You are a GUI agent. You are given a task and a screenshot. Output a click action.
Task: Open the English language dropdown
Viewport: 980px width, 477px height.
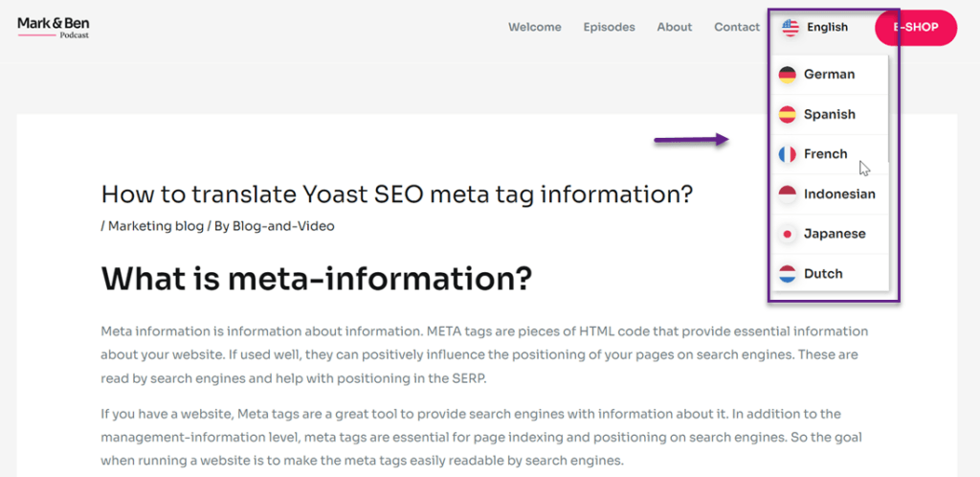pyautogui.click(x=815, y=28)
